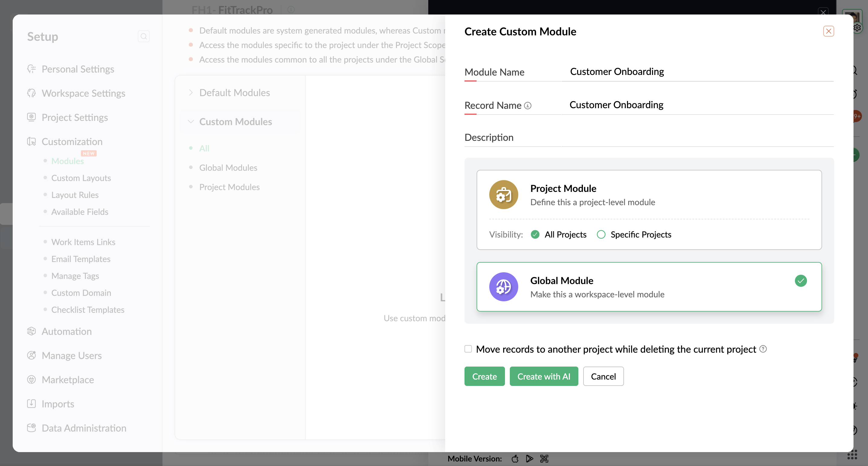Open the Global Modules list item

228,168
